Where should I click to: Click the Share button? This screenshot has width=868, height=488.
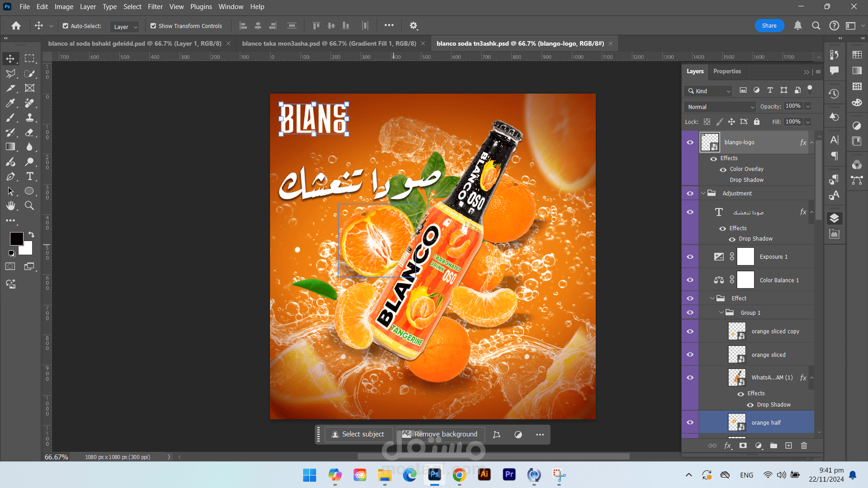click(x=769, y=26)
